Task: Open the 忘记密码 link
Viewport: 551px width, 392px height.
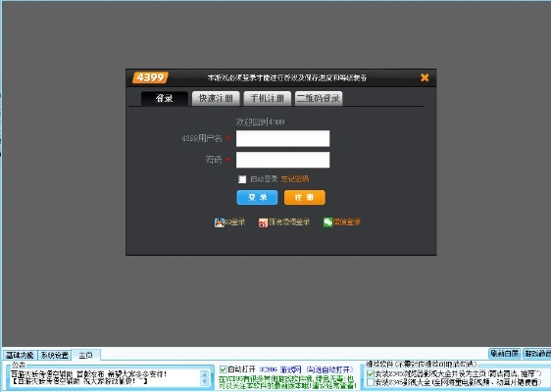Action: pos(295,179)
